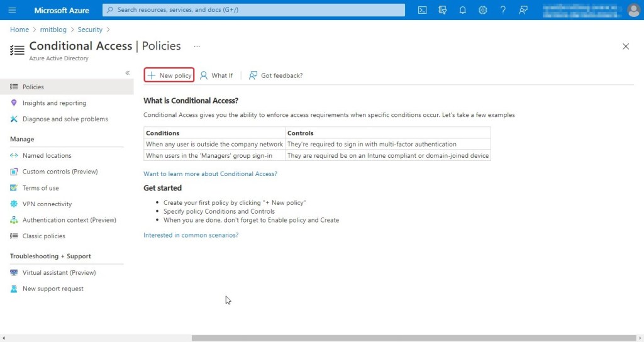
Task: Open Custom controls (Preview)
Action: tap(60, 172)
